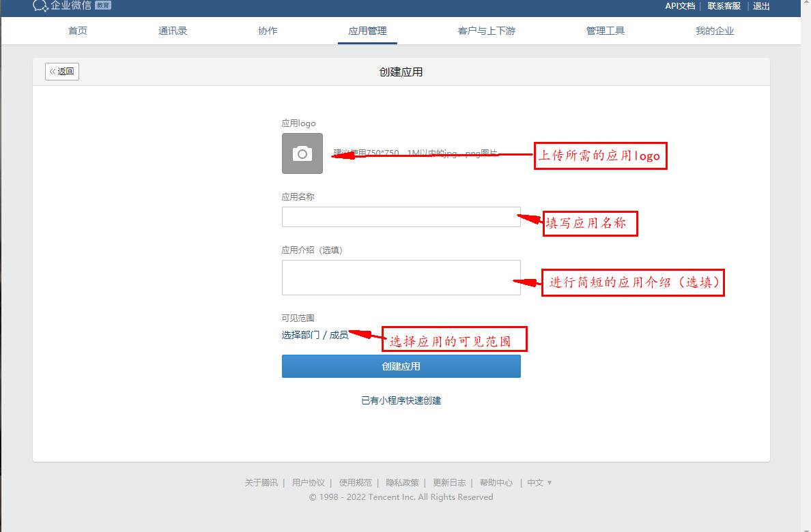Open the API文档 link
The image size is (811, 532).
pyautogui.click(x=680, y=6)
